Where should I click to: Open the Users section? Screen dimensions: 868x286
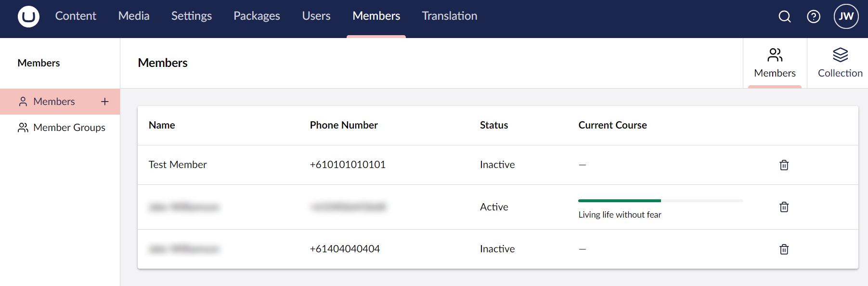tap(316, 16)
